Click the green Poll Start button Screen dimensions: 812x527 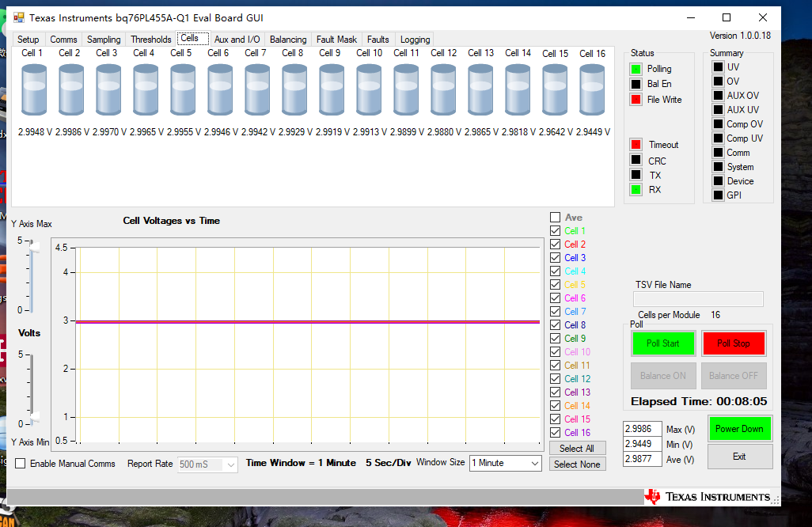tap(663, 343)
